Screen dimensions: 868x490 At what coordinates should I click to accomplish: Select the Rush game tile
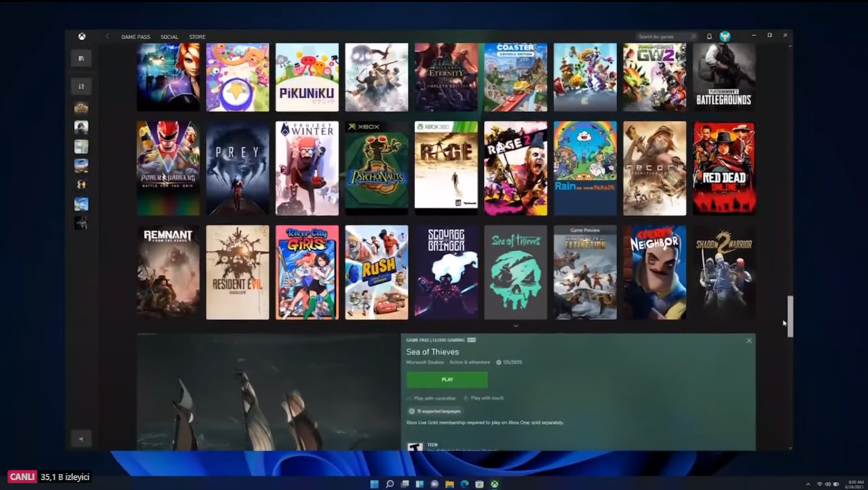(376, 272)
